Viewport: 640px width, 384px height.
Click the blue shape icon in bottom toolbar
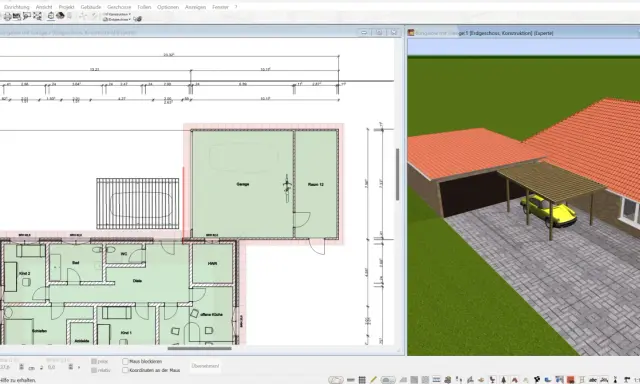(x=547, y=380)
